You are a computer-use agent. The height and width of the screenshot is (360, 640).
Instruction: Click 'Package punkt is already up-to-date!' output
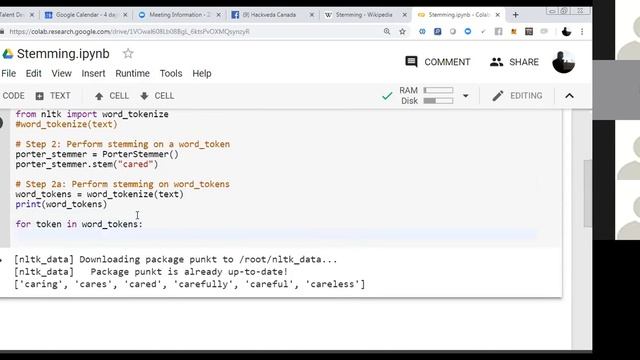(x=189, y=272)
